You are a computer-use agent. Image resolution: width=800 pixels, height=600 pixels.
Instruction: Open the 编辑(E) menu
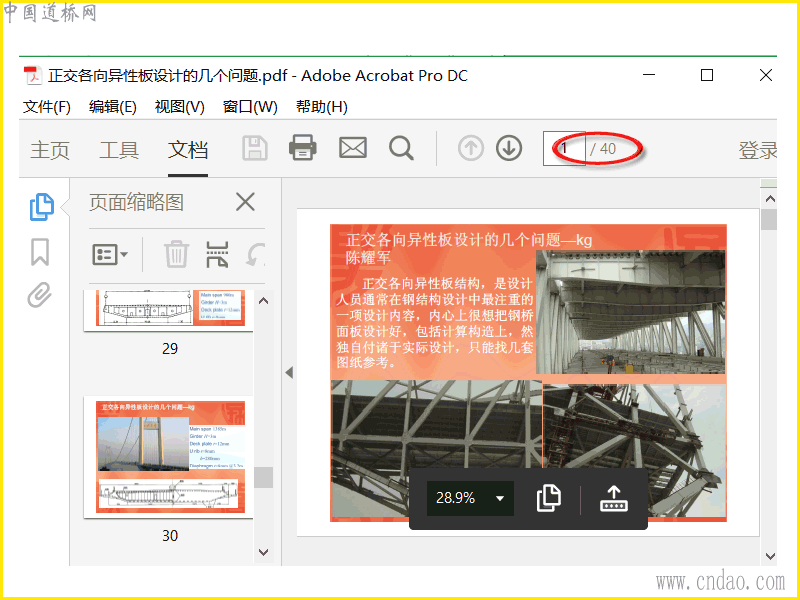coord(112,107)
